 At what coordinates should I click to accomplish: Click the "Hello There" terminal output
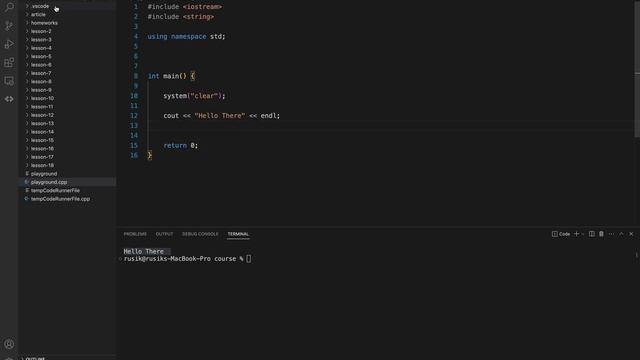click(x=144, y=251)
